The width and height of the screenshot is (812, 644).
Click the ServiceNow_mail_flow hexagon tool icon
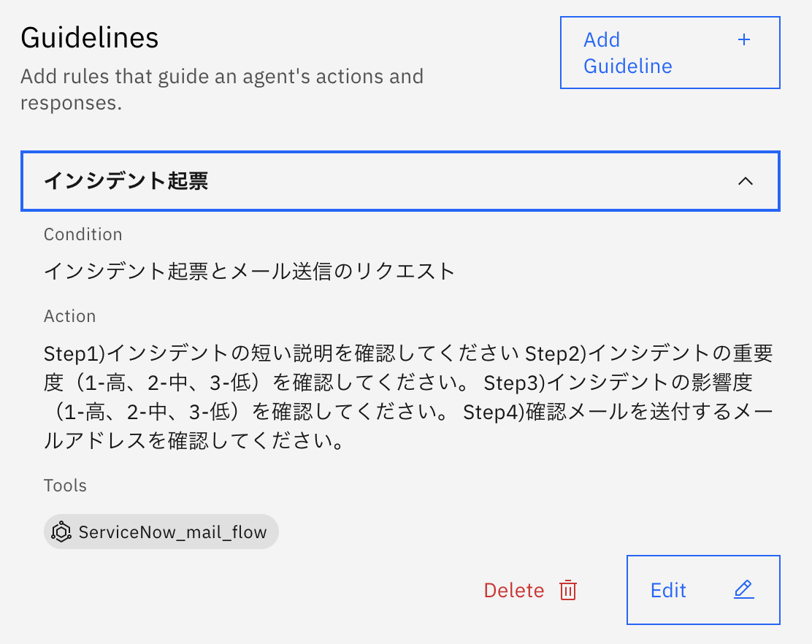61,532
